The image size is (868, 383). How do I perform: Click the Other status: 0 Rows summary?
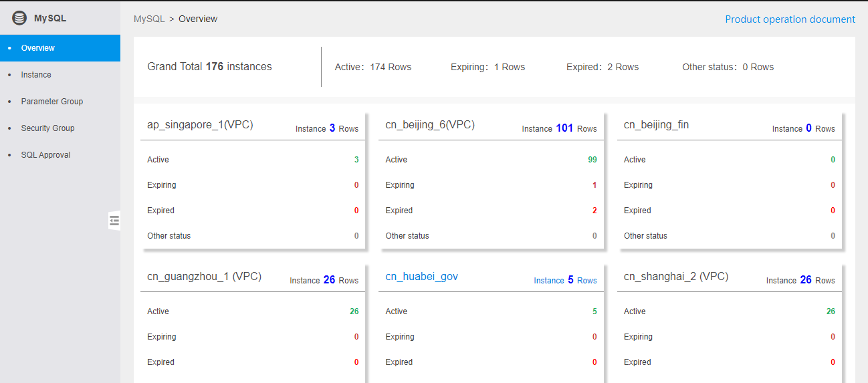[728, 67]
